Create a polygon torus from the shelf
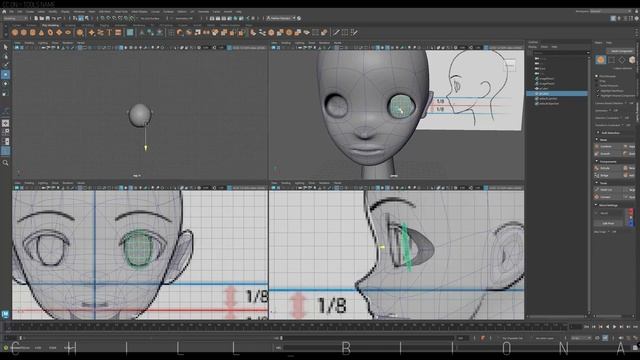This screenshot has height=360, width=640. pyautogui.click(x=50, y=32)
